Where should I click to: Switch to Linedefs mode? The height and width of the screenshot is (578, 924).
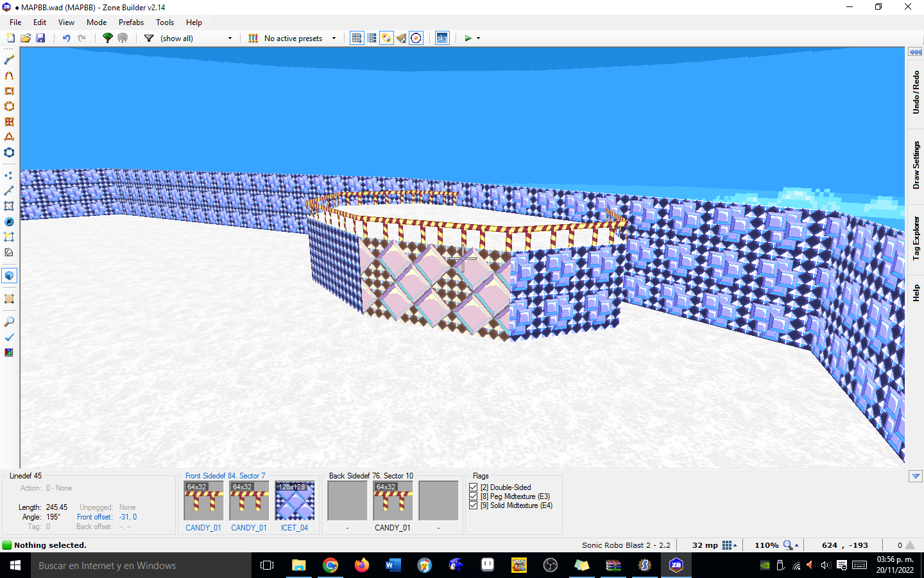point(9,191)
